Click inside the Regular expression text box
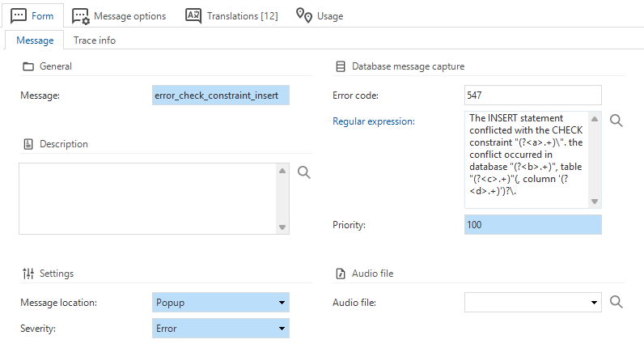The width and height of the screenshot is (644, 348). (526, 159)
